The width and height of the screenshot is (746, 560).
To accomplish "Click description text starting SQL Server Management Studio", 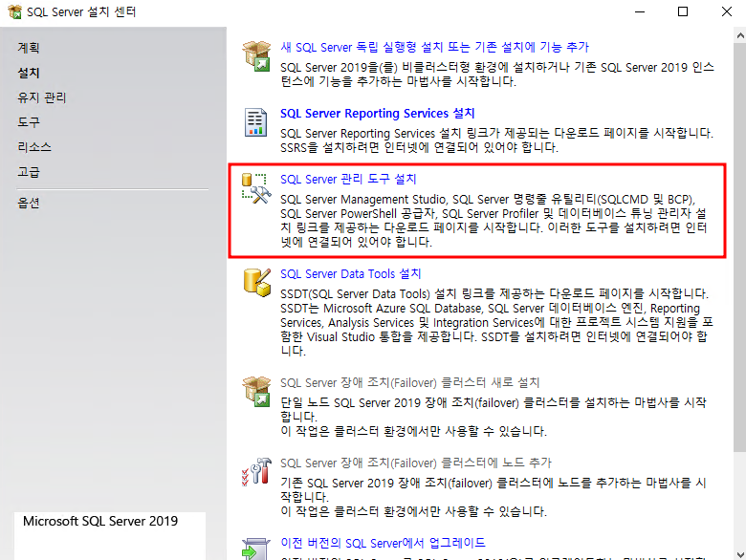I will (x=494, y=221).
